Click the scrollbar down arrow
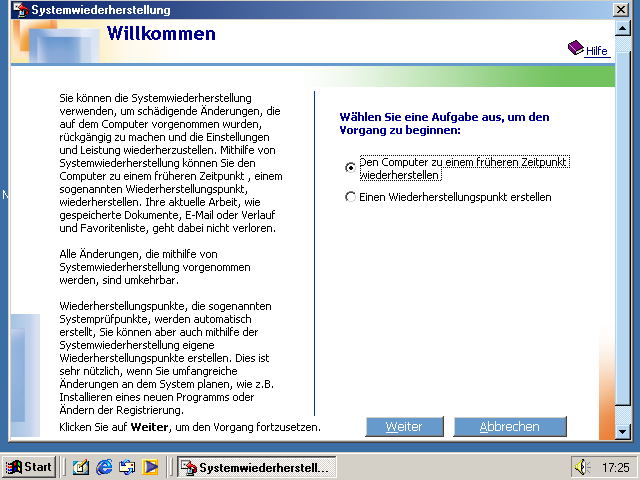This screenshot has width=640, height=480. (622, 431)
